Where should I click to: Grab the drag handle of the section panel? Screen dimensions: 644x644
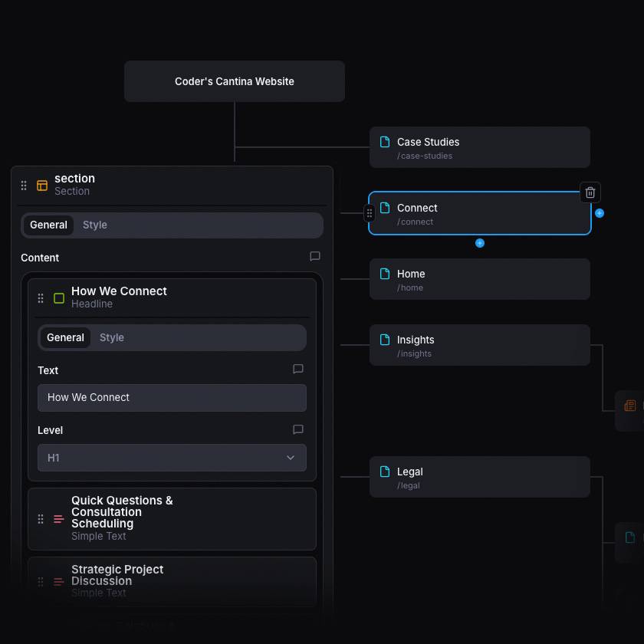coord(24,186)
